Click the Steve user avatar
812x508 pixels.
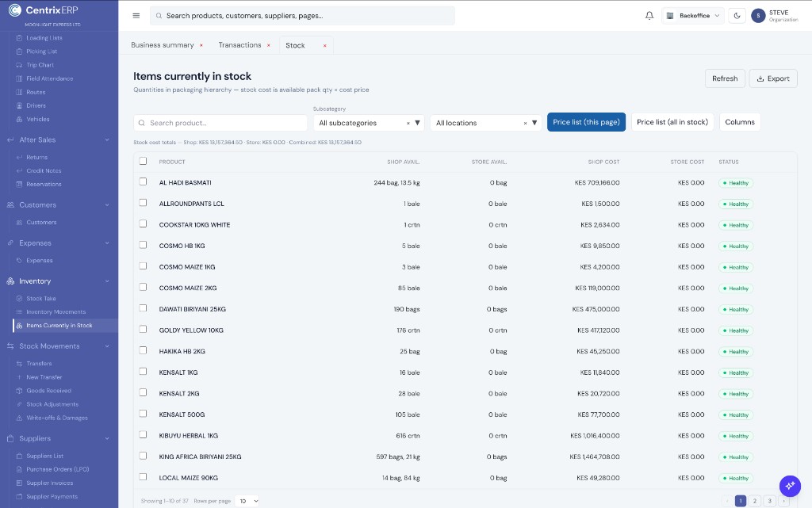pyautogui.click(x=758, y=16)
